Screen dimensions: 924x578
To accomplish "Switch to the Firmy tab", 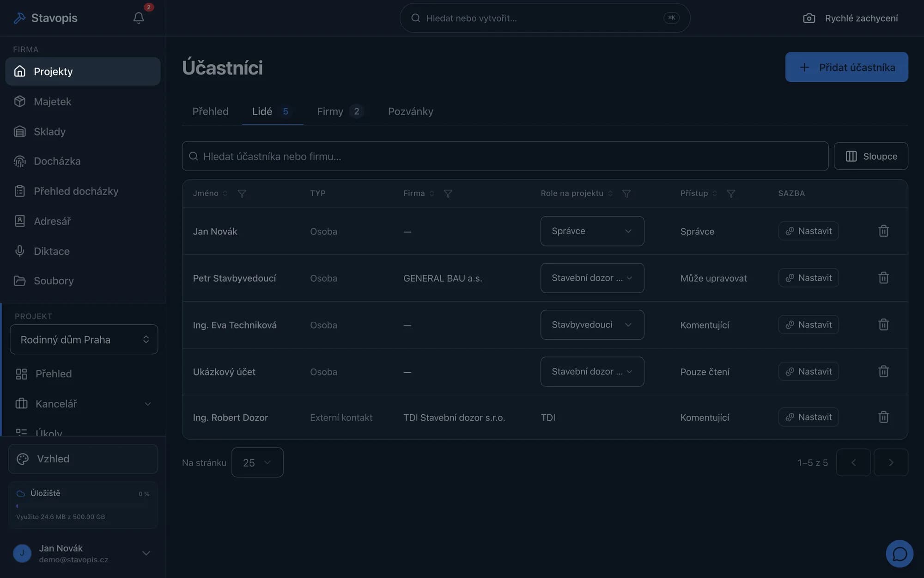I will click(340, 111).
